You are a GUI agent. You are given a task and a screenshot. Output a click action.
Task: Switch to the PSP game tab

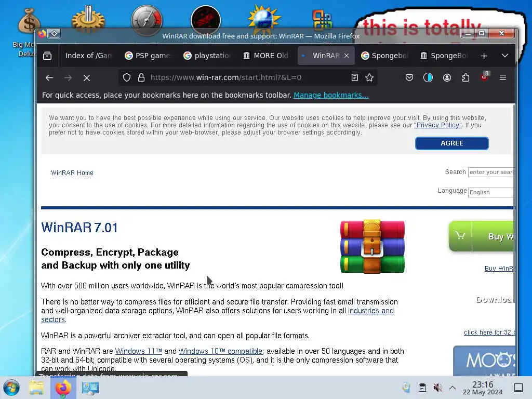coord(148,56)
